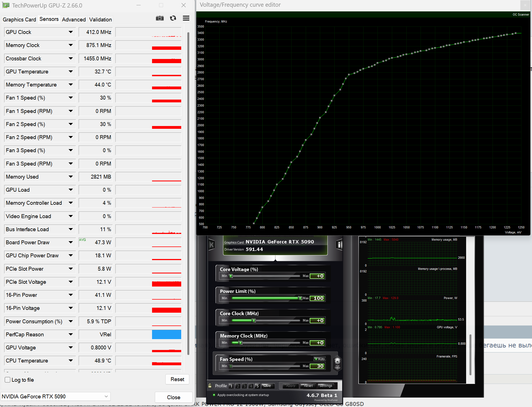Viewport: 532px width, 407px height.
Task: Open the User Define fan gear icon
Action: [x=337, y=363]
